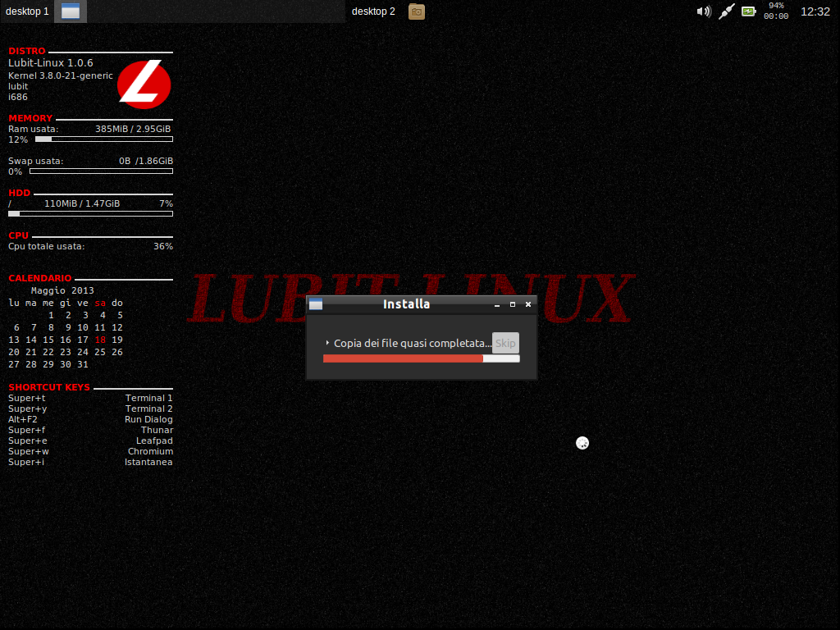The image size is (840, 630).
Task: Click the Skip button in the installer
Action: click(504, 343)
